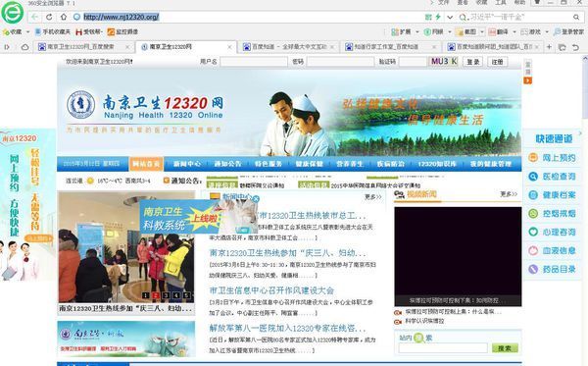Toggle the sidebar icon at far left of tab bar
The width and height of the screenshot is (588, 366).
point(7,47)
